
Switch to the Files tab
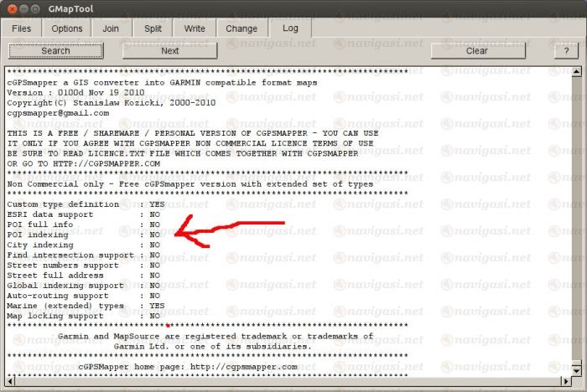point(22,28)
